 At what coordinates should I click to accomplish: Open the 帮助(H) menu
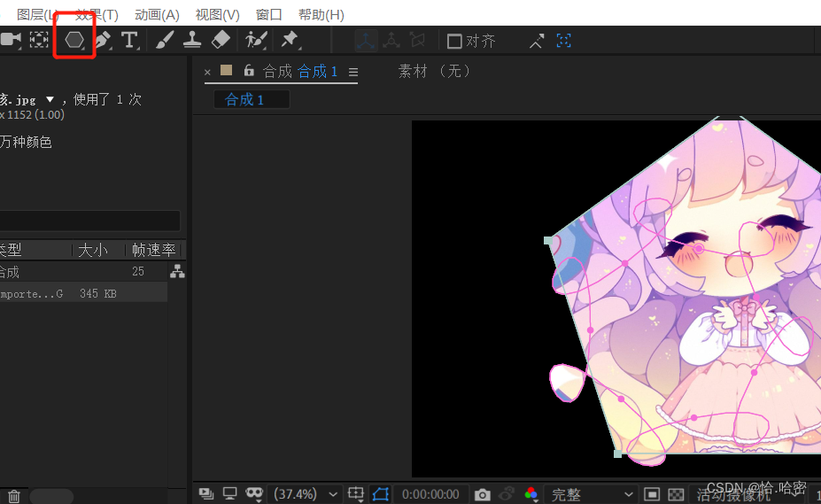(321, 15)
